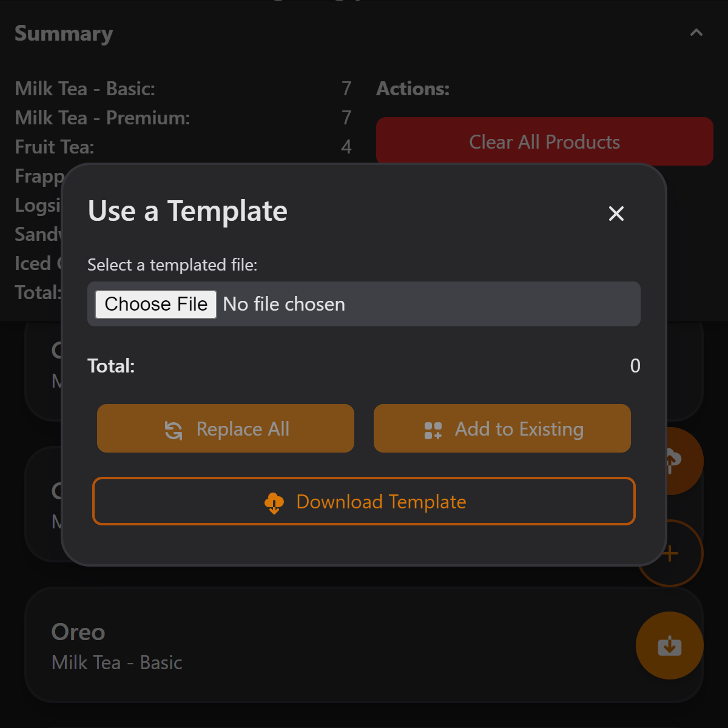Click the Clear All Products button
Image resolution: width=728 pixels, height=728 pixels.
(544, 142)
